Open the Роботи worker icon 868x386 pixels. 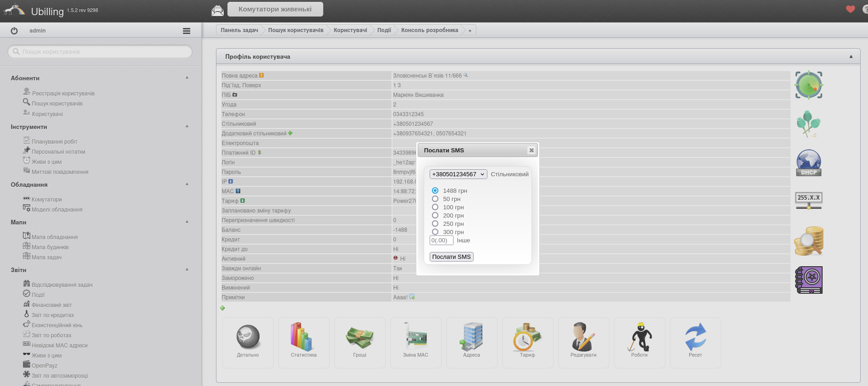pyautogui.click(x=639, y=338)
